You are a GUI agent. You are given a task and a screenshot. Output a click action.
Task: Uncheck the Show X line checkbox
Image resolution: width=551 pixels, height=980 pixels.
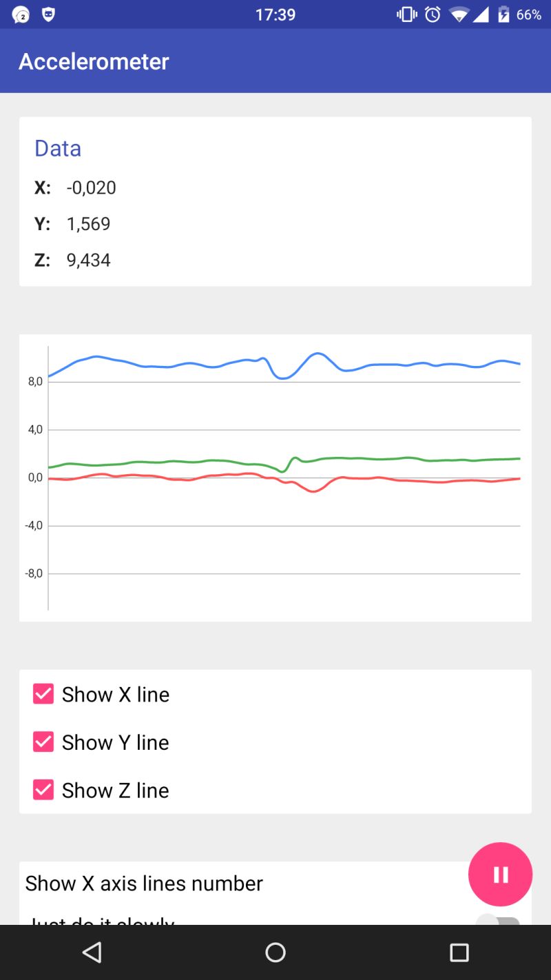point(43,694)
